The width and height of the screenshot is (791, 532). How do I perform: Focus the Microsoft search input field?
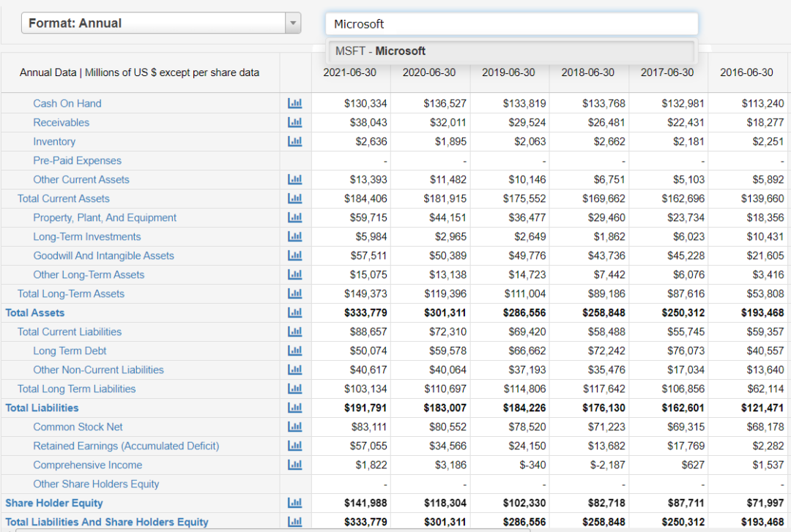511,24
